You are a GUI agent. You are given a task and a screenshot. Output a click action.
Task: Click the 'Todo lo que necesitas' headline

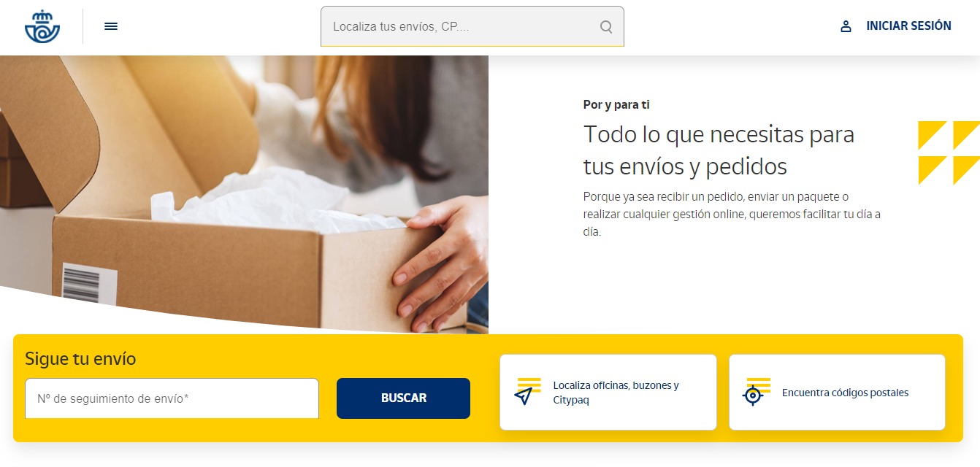tap(719, 150)
